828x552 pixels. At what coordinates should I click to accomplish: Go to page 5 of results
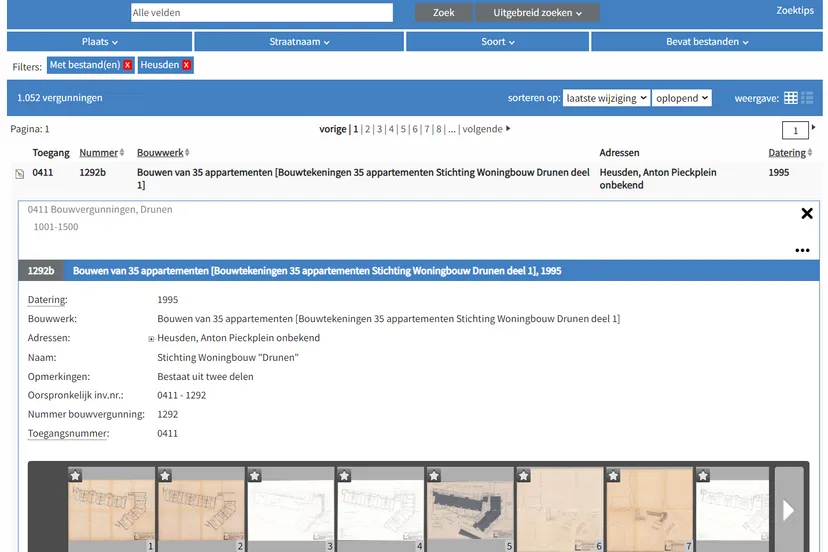403,129
